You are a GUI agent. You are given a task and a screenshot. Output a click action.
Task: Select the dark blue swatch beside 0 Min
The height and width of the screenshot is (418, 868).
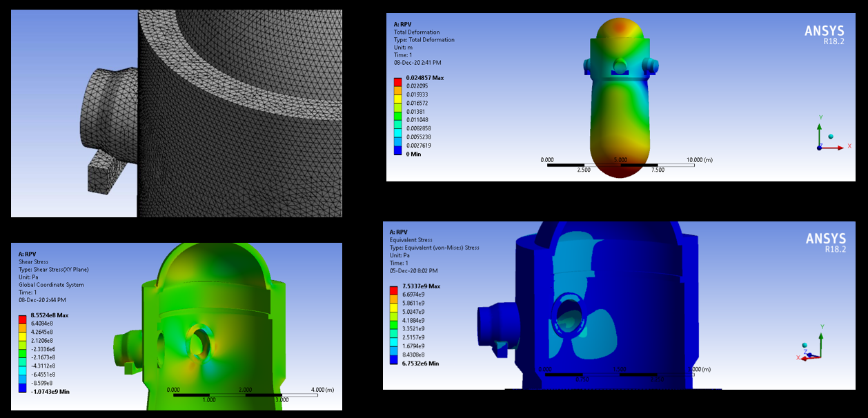[x=397, y=150]
